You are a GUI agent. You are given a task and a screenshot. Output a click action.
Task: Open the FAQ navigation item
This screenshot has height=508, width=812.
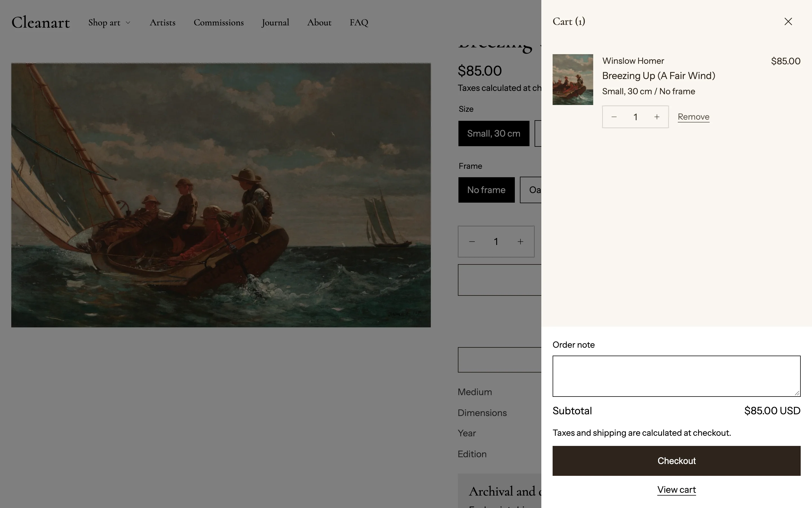tap(359, 23)
